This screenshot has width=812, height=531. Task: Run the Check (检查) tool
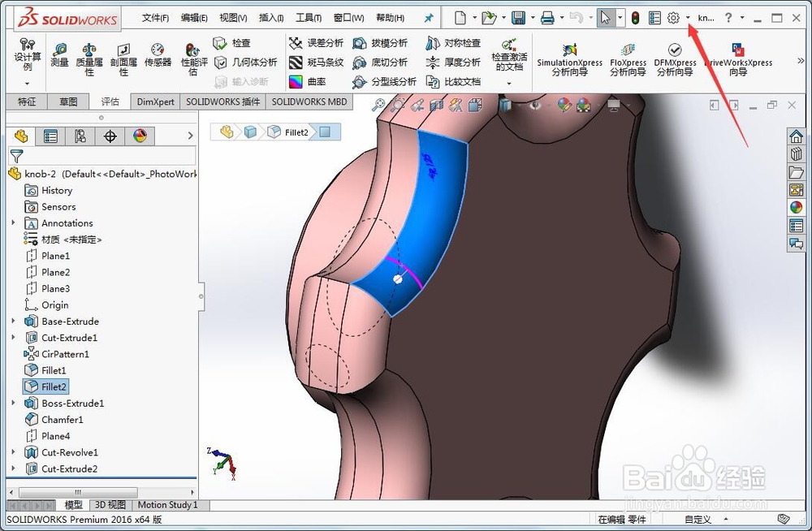click(232, 43)
